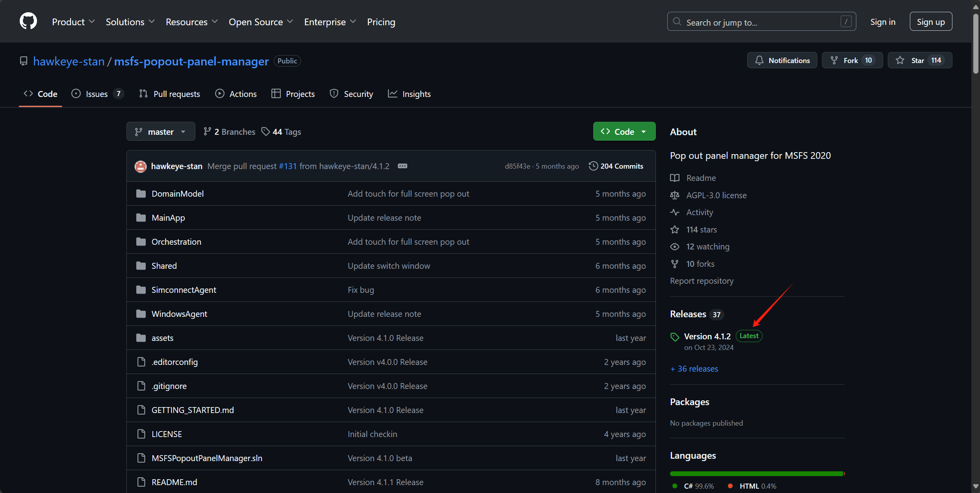The width and height of the screenshot is (980, 493).
Task: Switch to the Pull requests tab
Action: click(169, 94)
